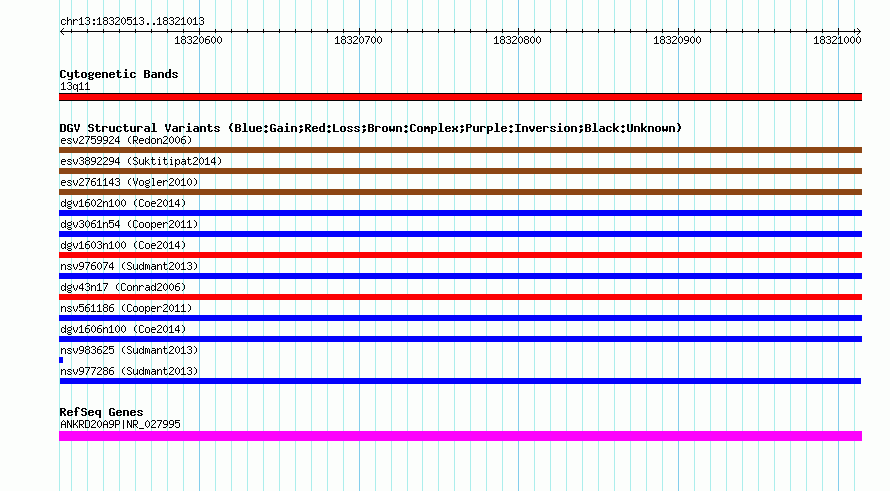Open the DGV Structural Variants track title
The width and height of the screenshot is (890, 491).
pyautogui.click(x=371, y=128)
